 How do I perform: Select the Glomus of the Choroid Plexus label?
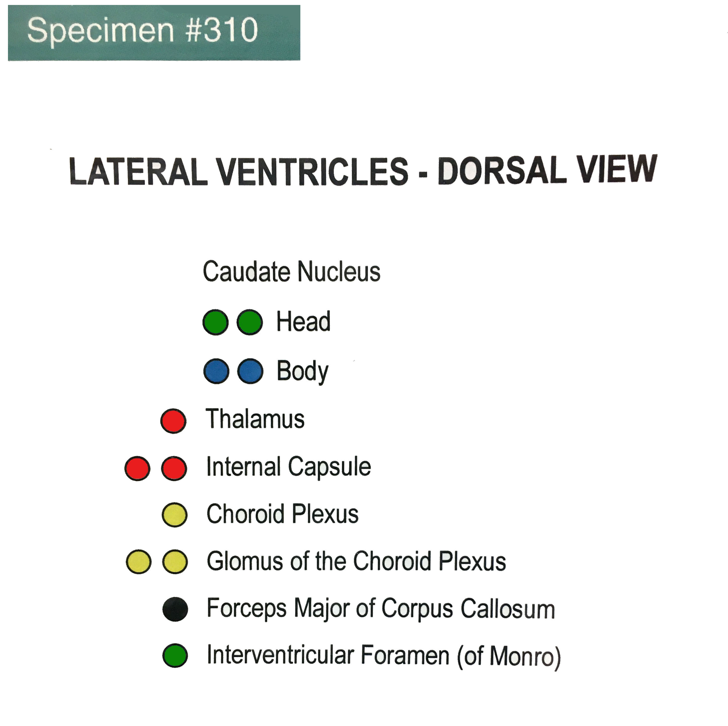point(356,561)
